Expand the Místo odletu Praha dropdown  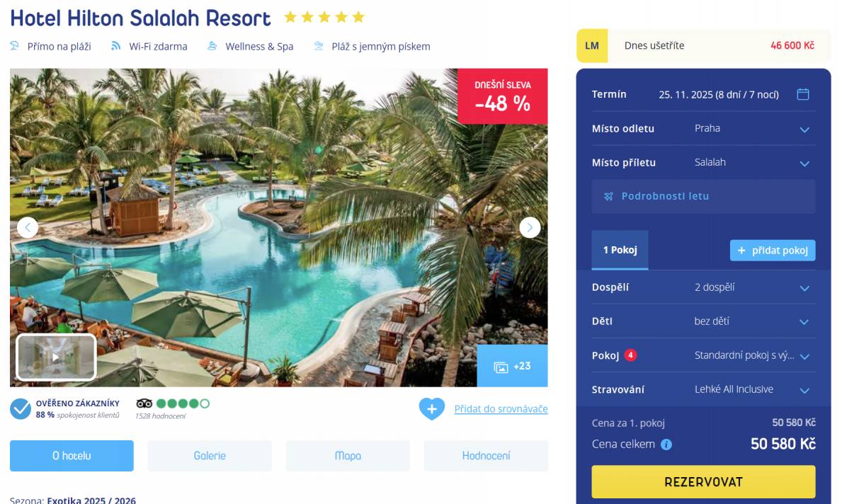click(x=703, y=129)
